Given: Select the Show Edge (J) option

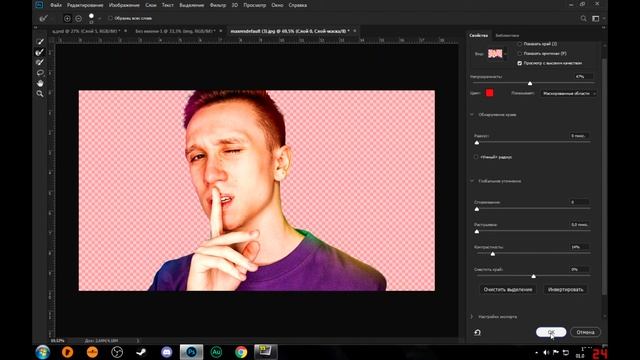Looking at the screenshot, I should (x=520, y=44).
